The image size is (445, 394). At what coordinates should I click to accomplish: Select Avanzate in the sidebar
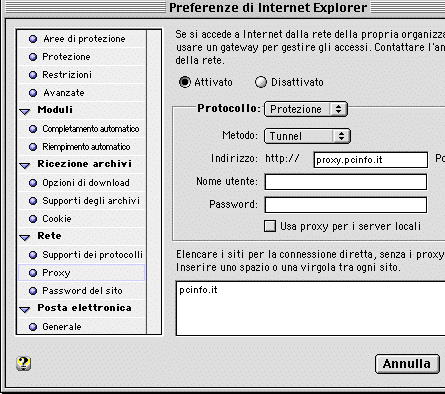point(82,93)
